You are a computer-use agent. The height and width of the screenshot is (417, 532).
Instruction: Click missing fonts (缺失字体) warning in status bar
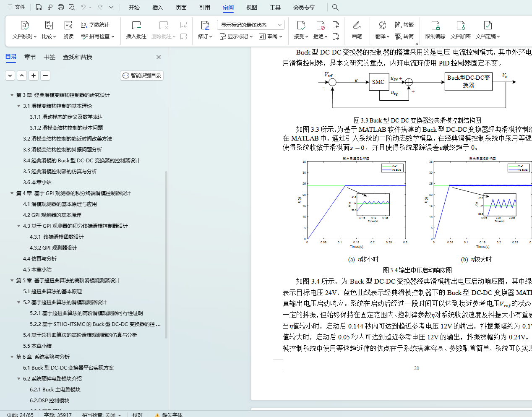(x=169, y=415)
